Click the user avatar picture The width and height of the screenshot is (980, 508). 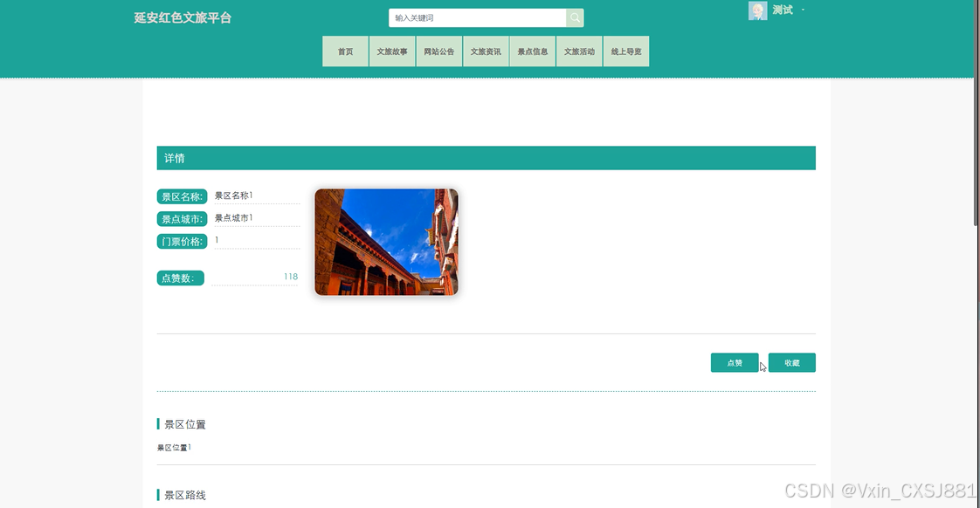click(x=757, y=10)
